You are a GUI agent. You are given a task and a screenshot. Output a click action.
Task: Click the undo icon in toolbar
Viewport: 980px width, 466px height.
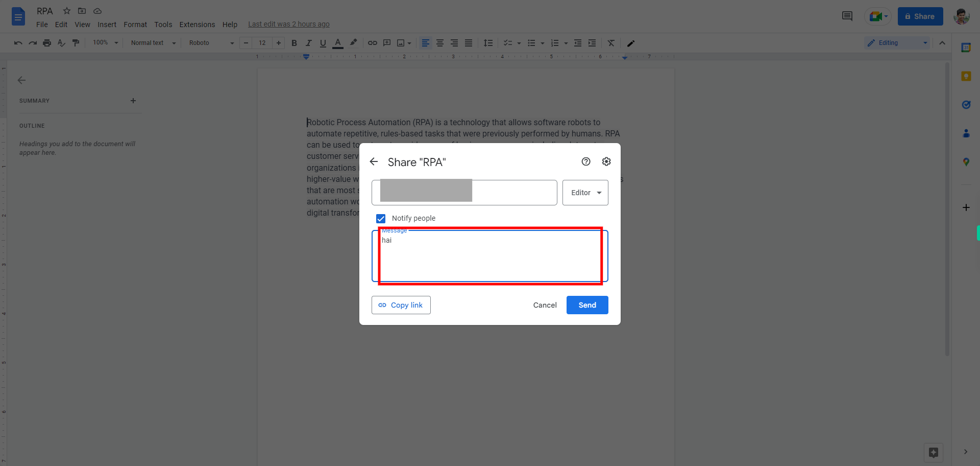pos(18,43)
